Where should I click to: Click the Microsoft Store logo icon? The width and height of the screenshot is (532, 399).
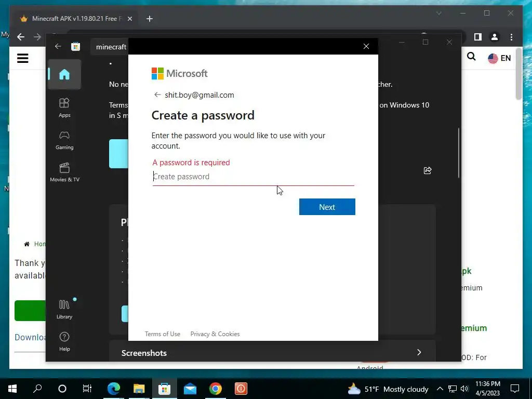75,46
